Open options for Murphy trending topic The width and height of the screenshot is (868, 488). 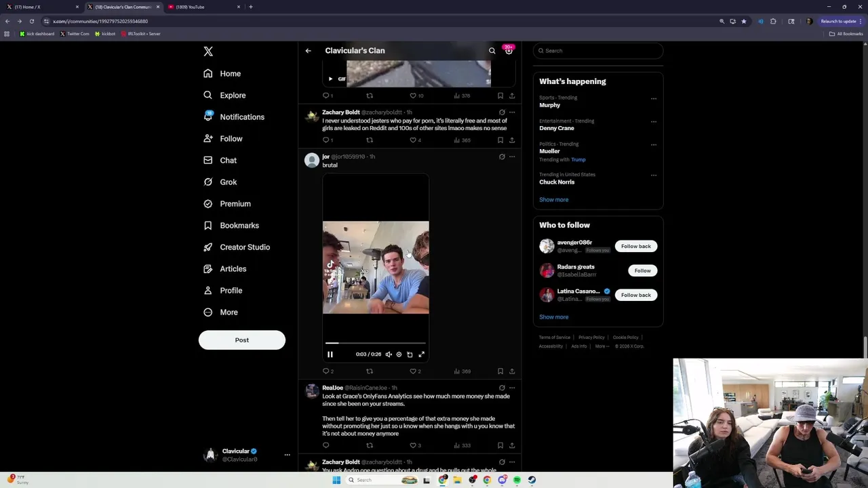tap(654, 99)
